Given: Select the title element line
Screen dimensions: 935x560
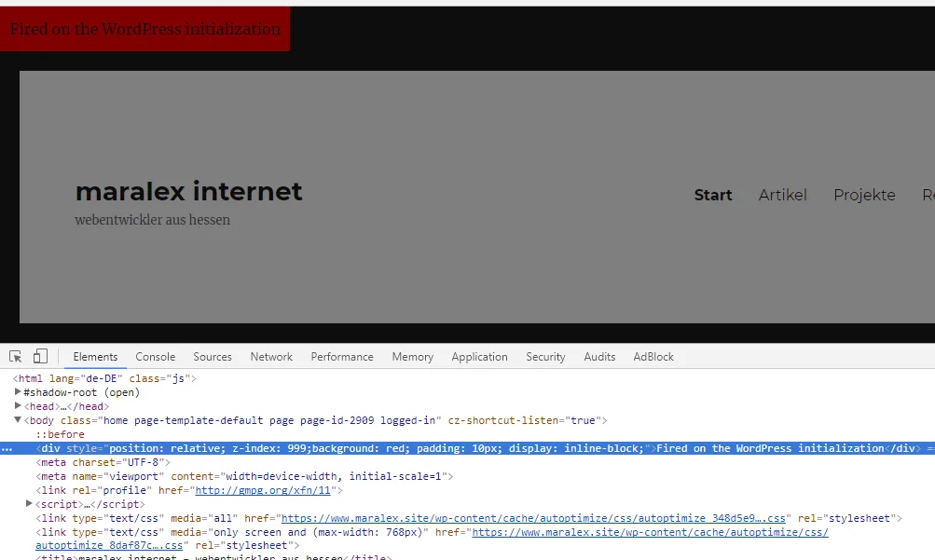Looking at the screenshot, I should tap(213, 557).
